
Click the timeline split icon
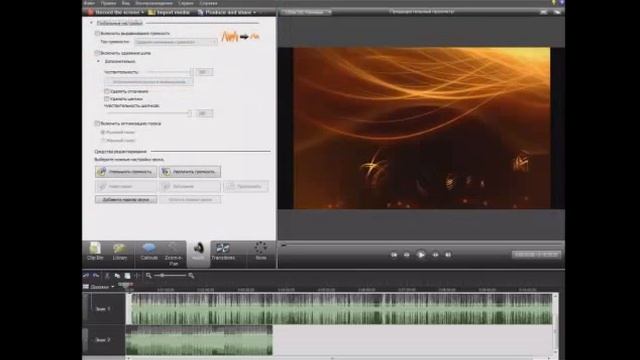(137, 276)
